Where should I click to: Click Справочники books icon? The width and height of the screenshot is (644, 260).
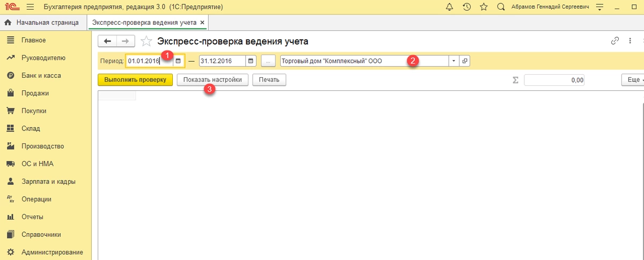pos(10,234)
